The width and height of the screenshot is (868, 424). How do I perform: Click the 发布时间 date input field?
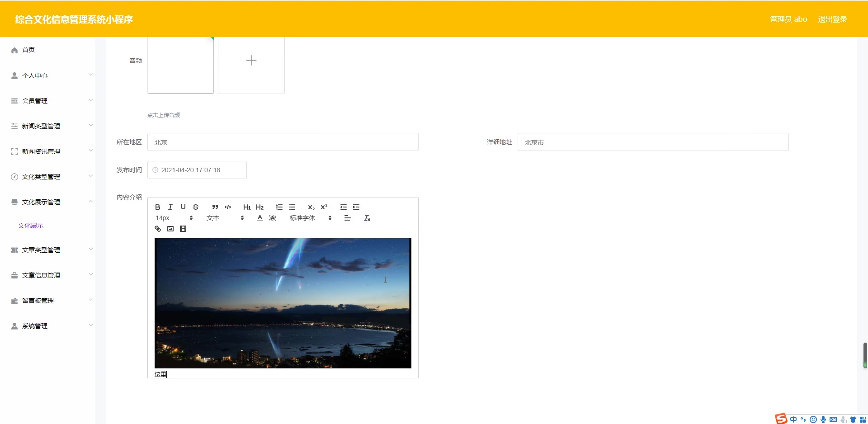[x=197, y=170]
